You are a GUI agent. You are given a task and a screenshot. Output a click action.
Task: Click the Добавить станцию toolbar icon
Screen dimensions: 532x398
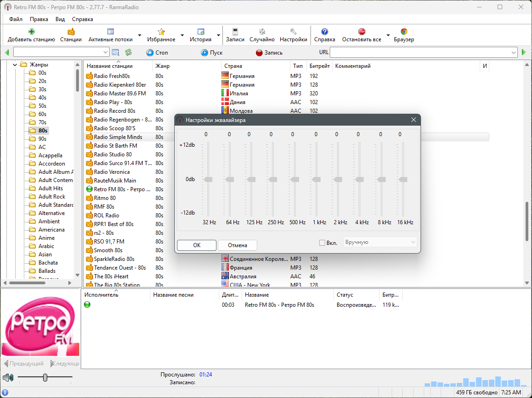pyautogui.click(x=31, y=32)
